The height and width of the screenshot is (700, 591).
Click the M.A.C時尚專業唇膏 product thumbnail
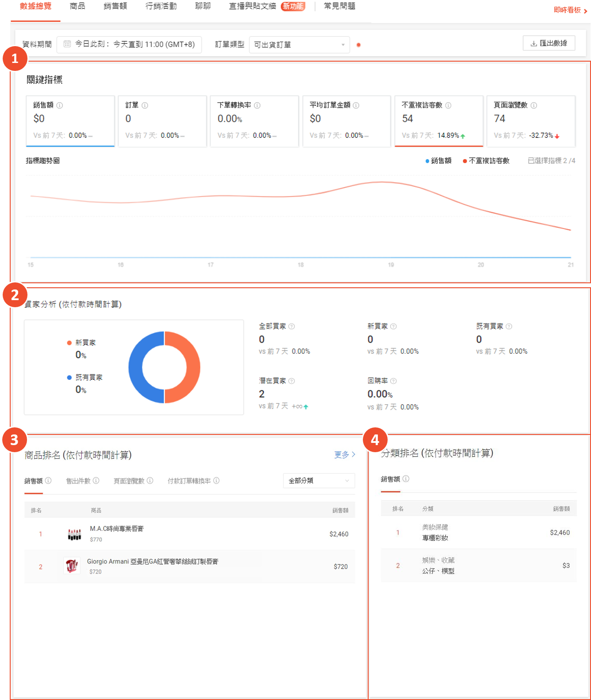coord(74,534)
